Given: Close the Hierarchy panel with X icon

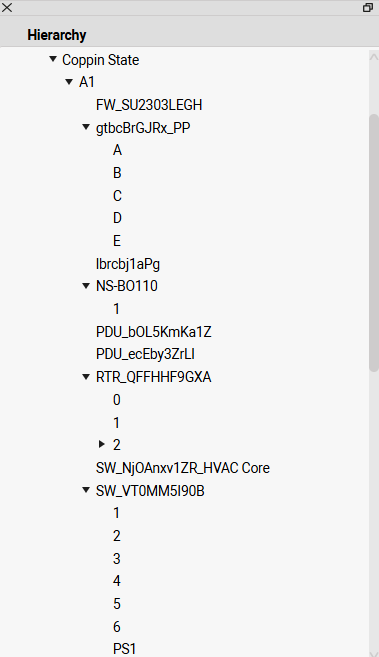Looking at the screenshot, I should (7, 7).
